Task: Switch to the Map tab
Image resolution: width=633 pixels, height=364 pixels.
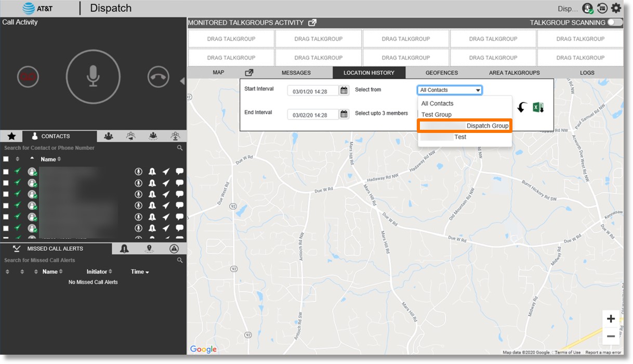Action: point(219,73)
